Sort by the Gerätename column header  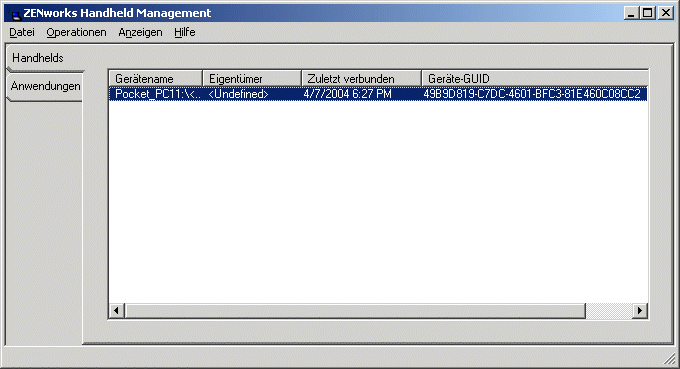point(155,79)
